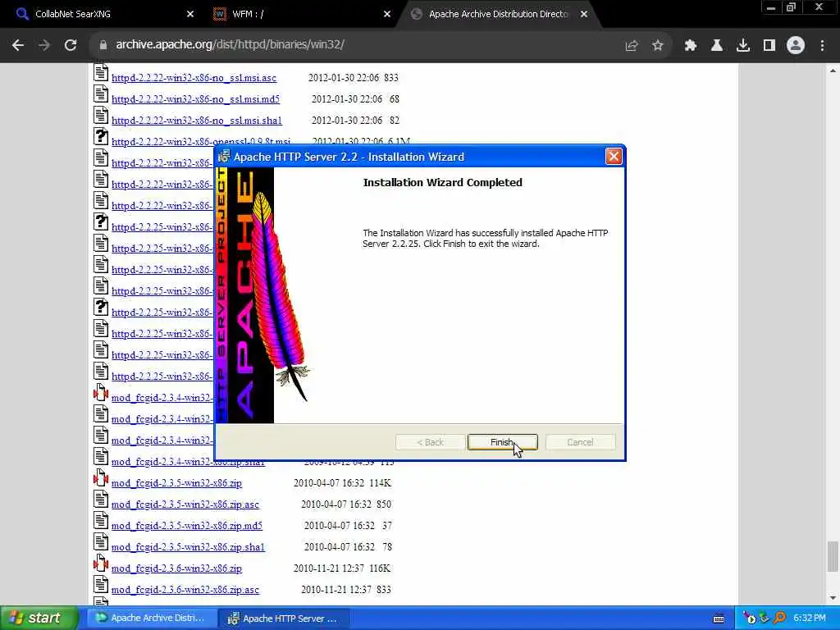The width and height of the screenshot is (840, 630).
Task: Click the flask labs icon in toolbar
Action: coord(717,46)
